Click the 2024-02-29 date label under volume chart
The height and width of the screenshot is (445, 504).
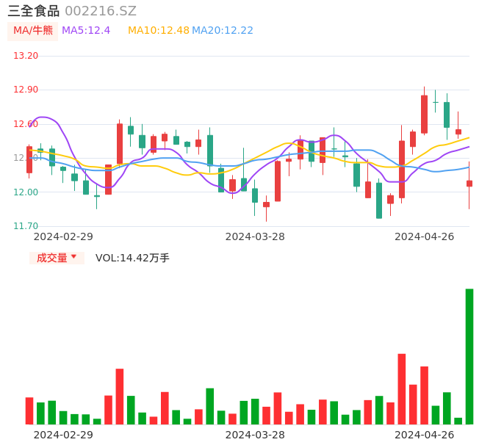[63, 435]
